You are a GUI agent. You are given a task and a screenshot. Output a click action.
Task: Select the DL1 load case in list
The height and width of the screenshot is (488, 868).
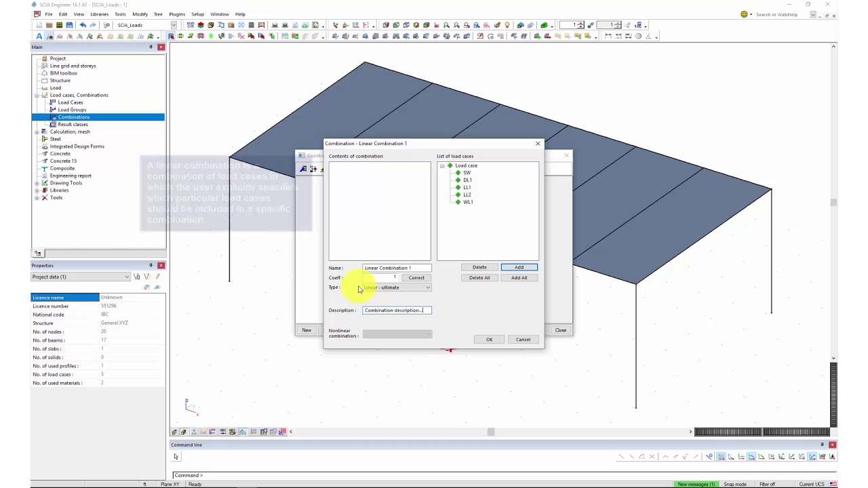coord(467,180)
